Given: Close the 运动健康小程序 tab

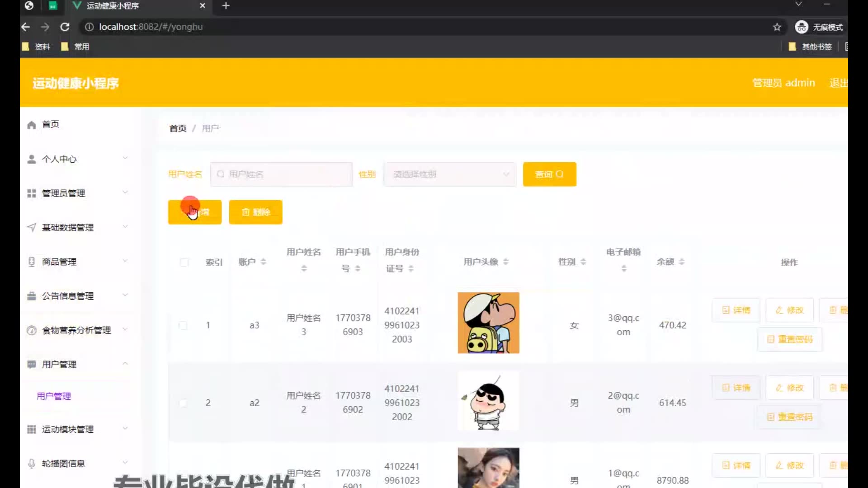Looking at the screenshot, I should 203,6.
